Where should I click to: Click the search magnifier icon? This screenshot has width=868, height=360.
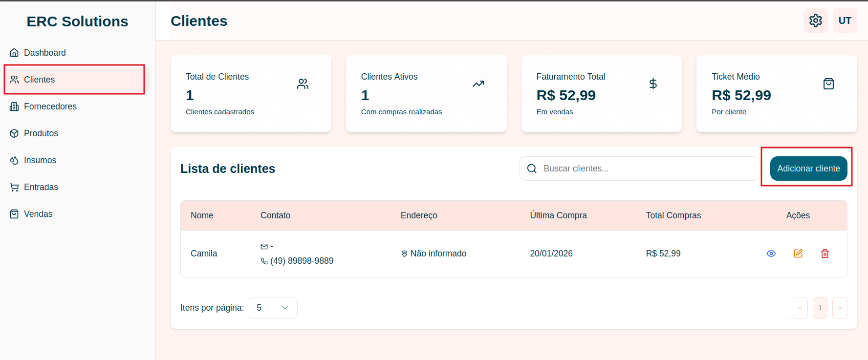(x=532, y=169)
